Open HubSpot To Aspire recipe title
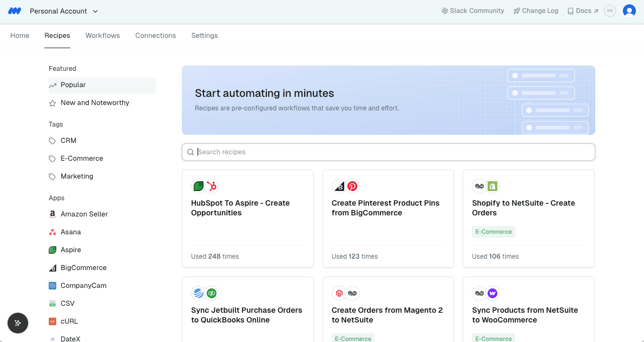 click(x=240, y=208)
